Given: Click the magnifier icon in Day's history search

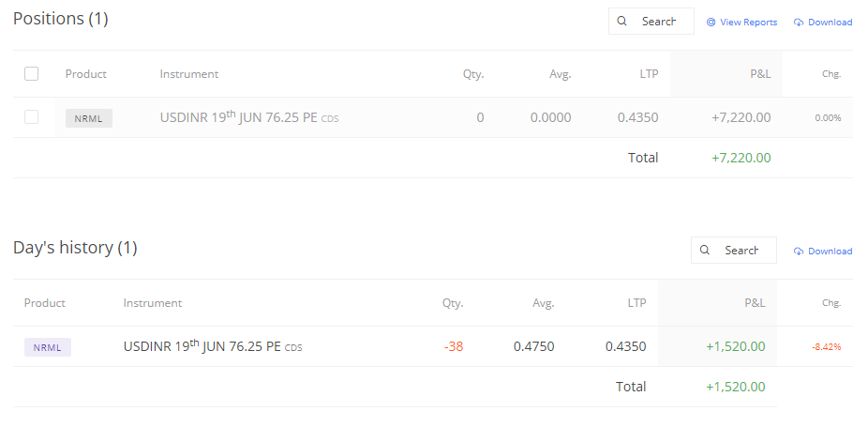Looking at the screenshot, I should (x=705, y=251).
